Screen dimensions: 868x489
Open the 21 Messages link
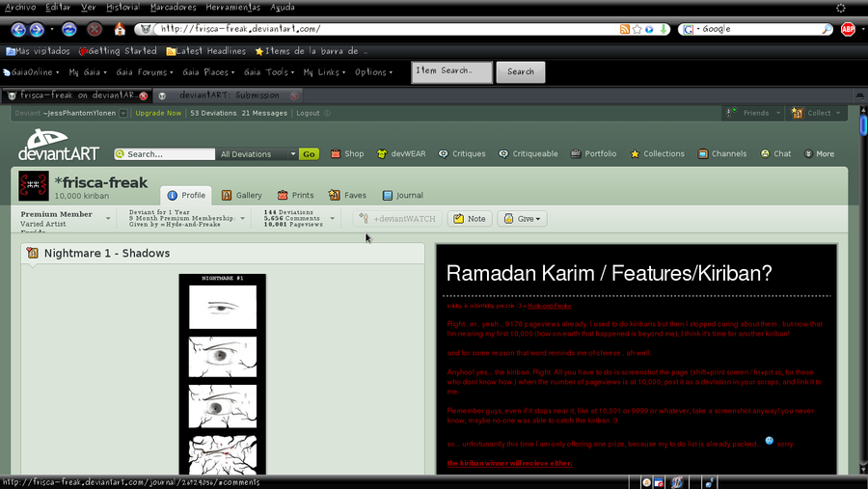pyautogui.click(x=264, y=113)
